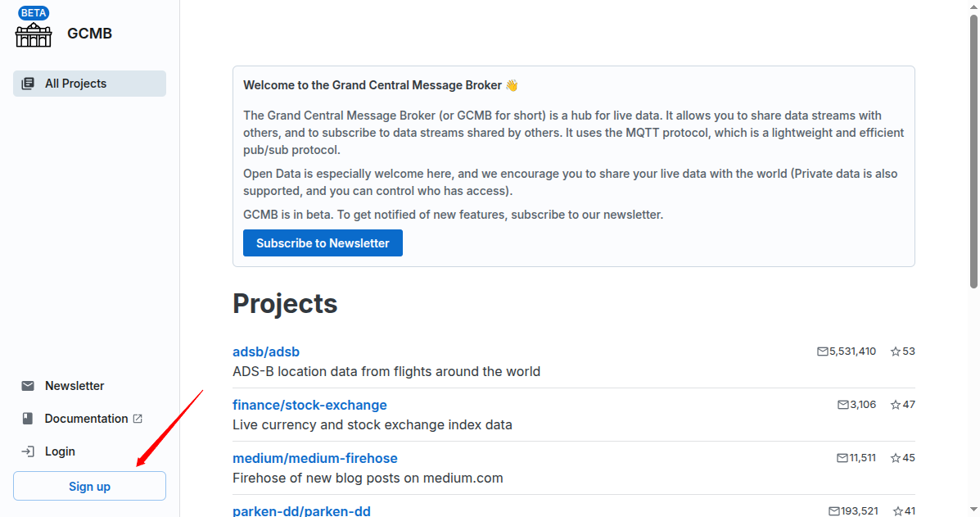The width and height of the screenshot is (980, 517).
Task: Click the star icon for finance/stock-exchange
Action: [x=896, y=405]
